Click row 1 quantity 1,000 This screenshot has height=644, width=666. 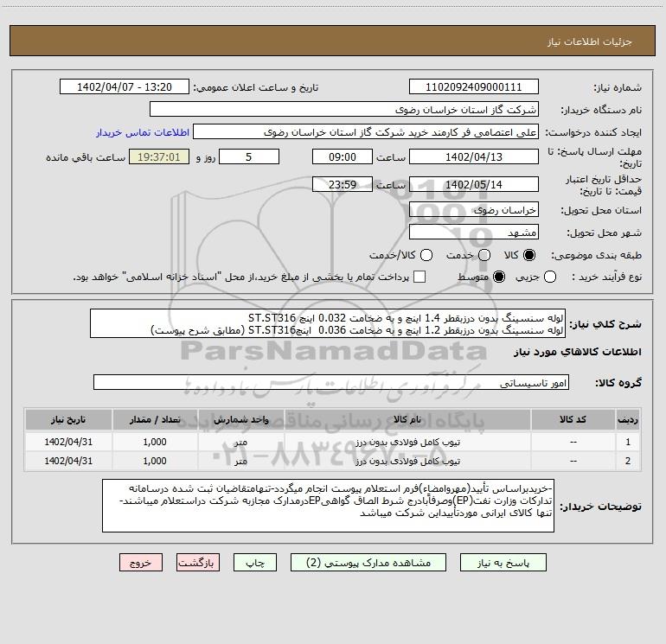coord(155,442)
